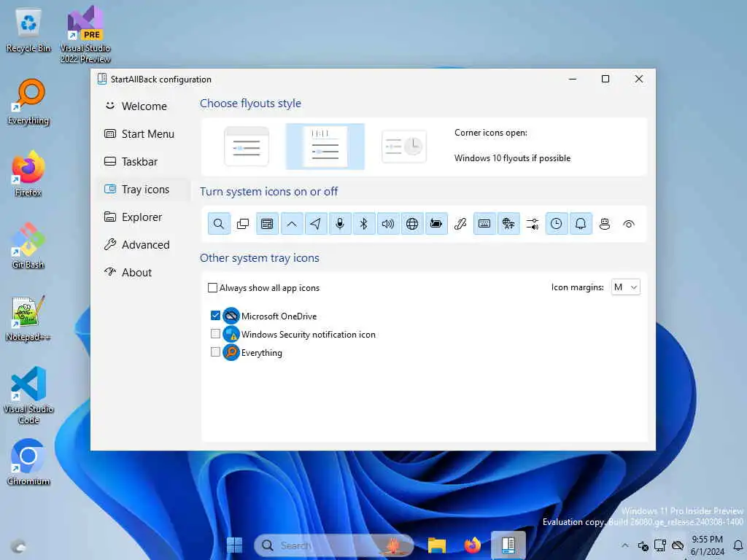Screen dimensions: 747x560
Task: Toggle the Task View system icon
Action: pyautogui.click(x=243, y=224)
